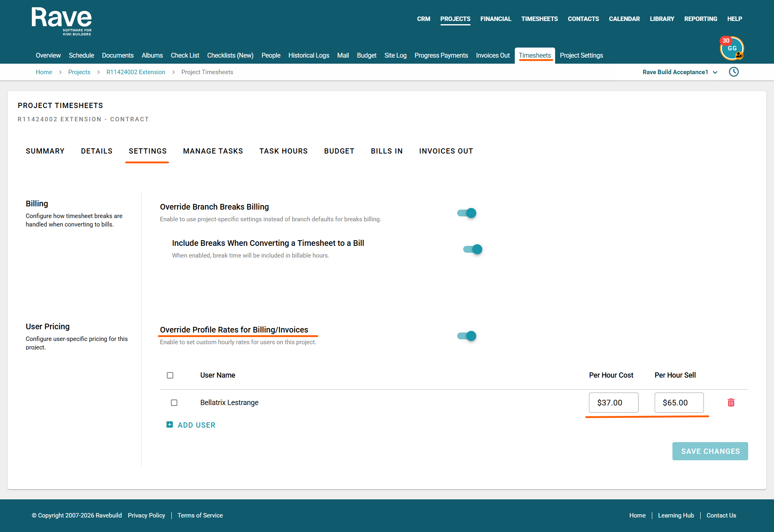This screenshot has height=532, width=774.
Task: Click the Rave logo
Action: click(62, 21)
